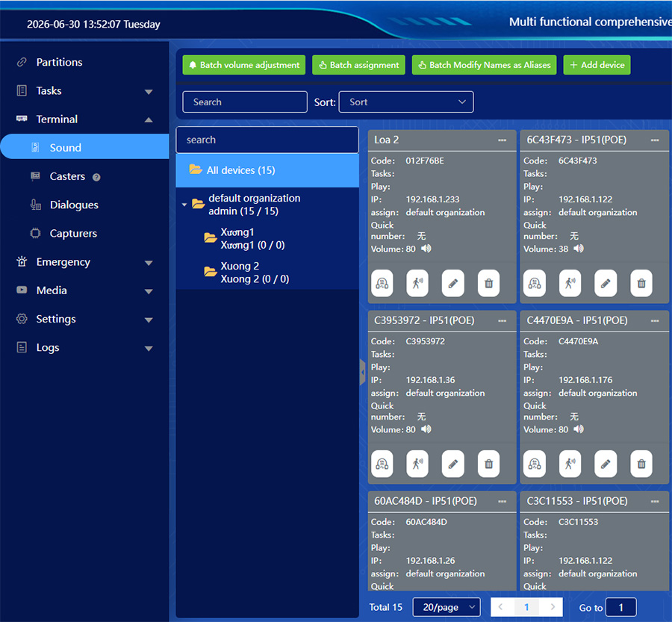Delete device C4470E9A with trash icon
Image resolution: width=672 pixels, height=622 pixels.
tap(641, 464)
